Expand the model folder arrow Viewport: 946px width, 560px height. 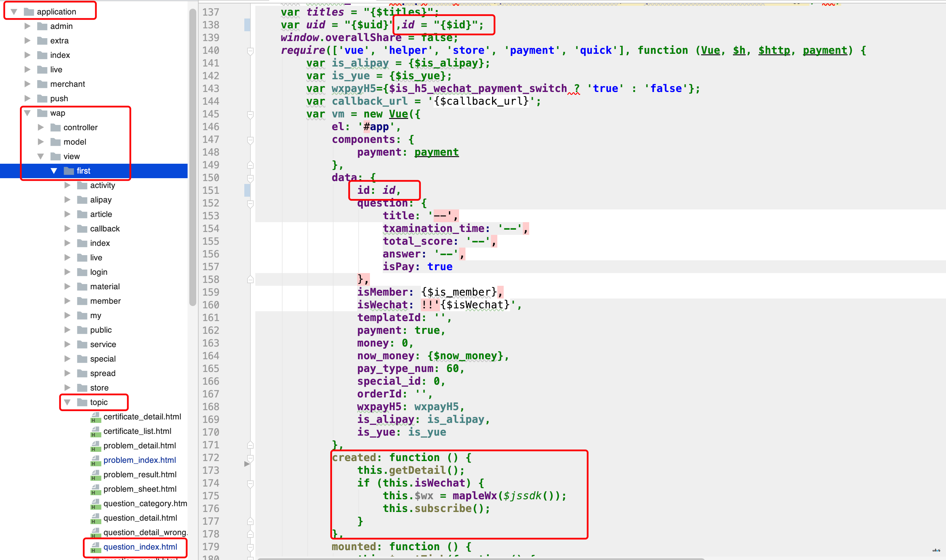tap(41, 142)
